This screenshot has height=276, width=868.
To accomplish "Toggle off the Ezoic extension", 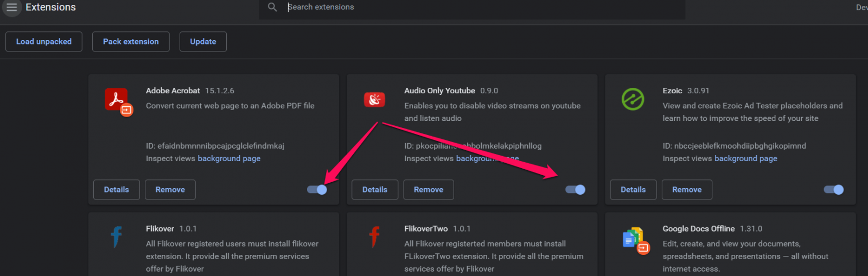I will click(834, 190).
